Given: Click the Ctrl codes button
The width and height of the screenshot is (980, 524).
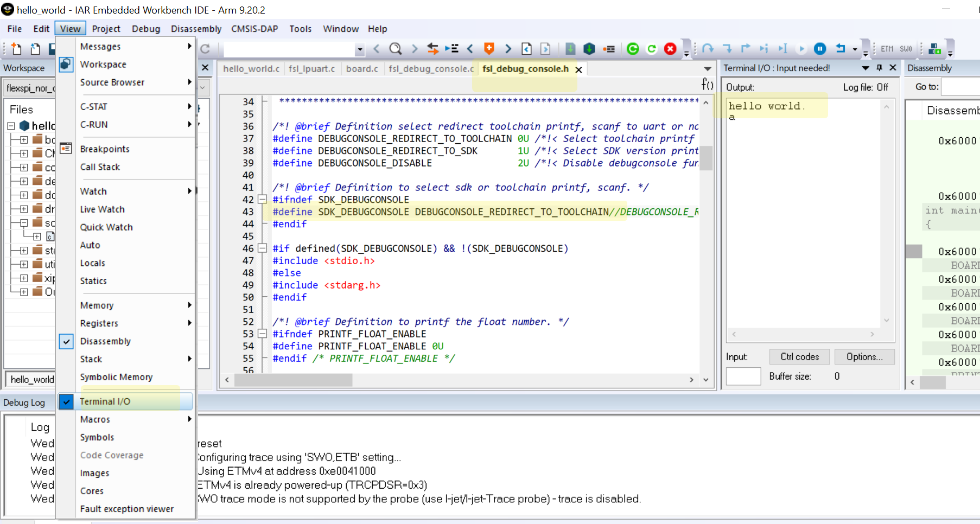Looking at the screenshot, I should [x=800, y=356].
